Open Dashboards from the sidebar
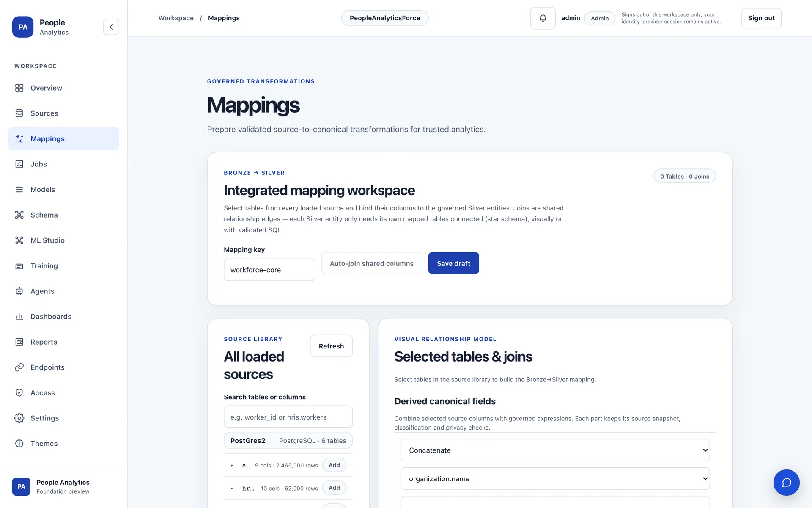This screenshot has width=812, height=508. 63,317
